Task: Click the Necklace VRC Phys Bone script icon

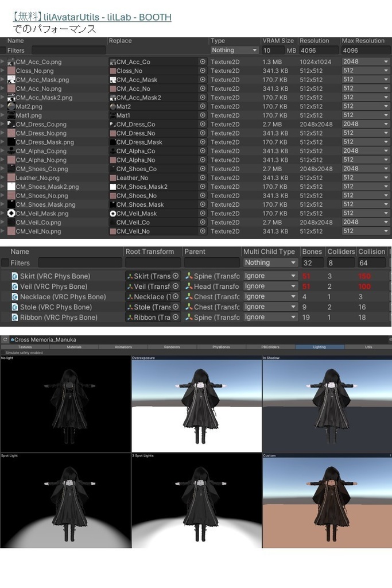Action: click(x=14, y=297)
